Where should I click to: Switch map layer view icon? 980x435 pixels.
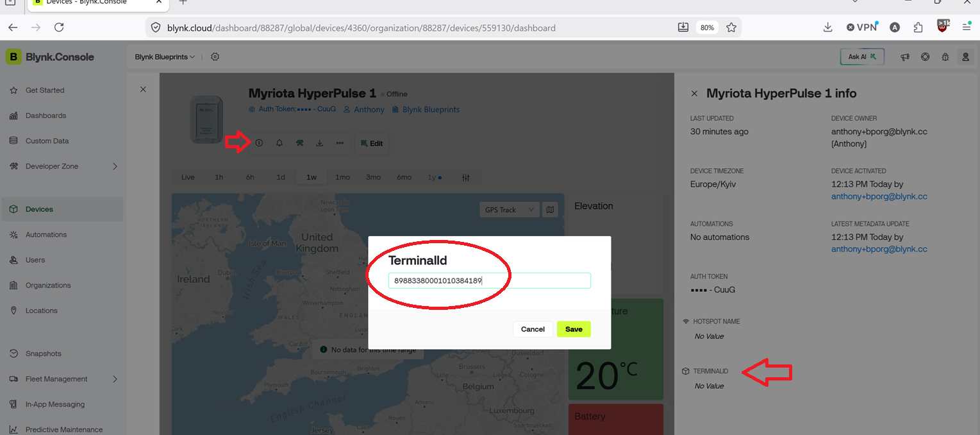(550, 210)
